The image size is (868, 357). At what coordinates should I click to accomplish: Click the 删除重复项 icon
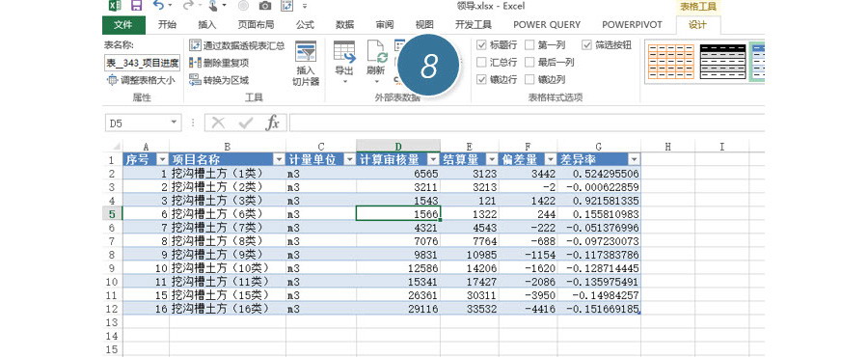(195, 63)
